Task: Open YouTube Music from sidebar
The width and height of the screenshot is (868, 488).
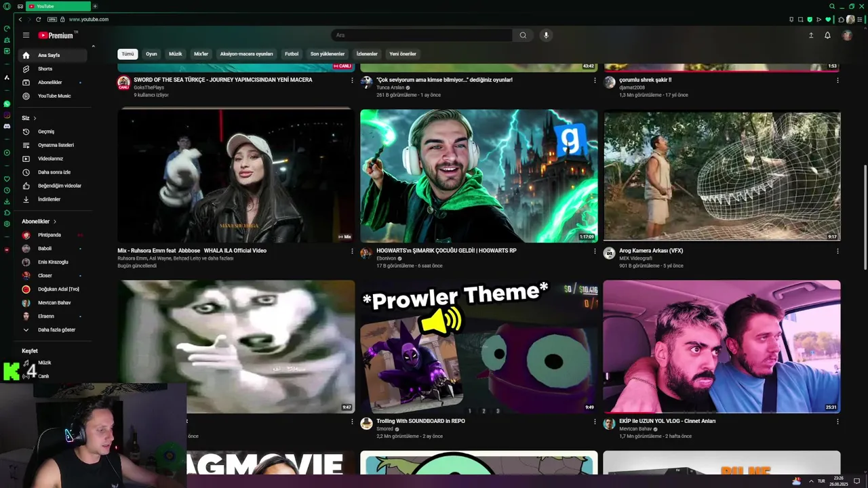Action: coord(53,96)
